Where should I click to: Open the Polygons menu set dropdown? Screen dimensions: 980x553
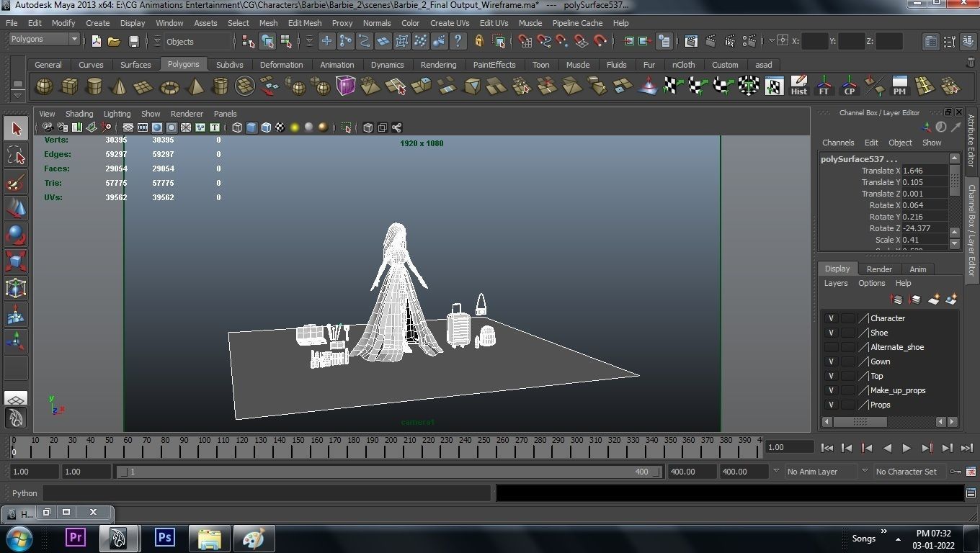tap(44, 39)
